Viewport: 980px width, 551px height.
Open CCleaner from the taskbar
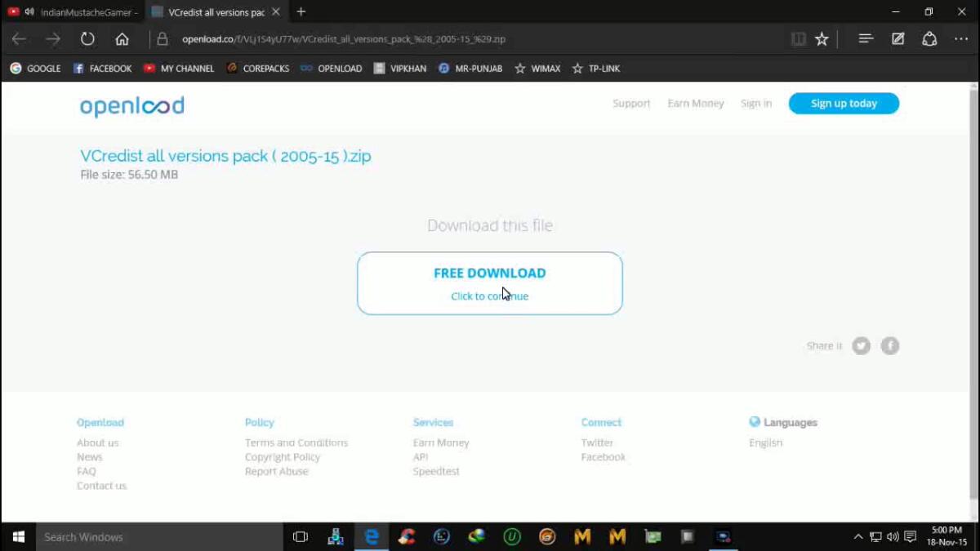406,536
